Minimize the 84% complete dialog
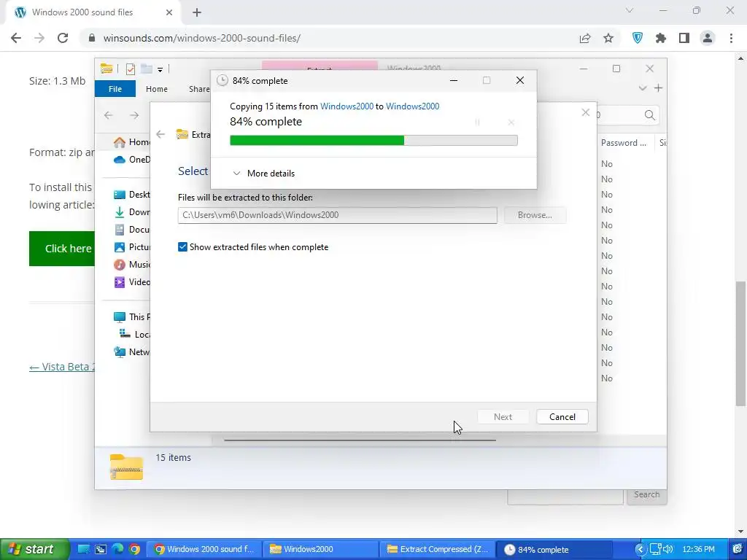This screenshot has width=747, height=560. [454, 80]
